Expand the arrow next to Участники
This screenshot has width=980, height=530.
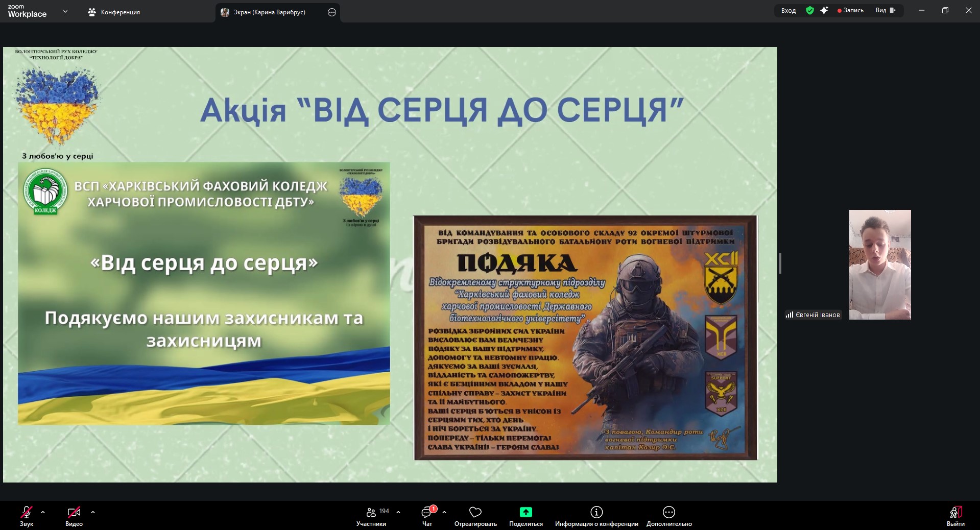click(398, 512)
